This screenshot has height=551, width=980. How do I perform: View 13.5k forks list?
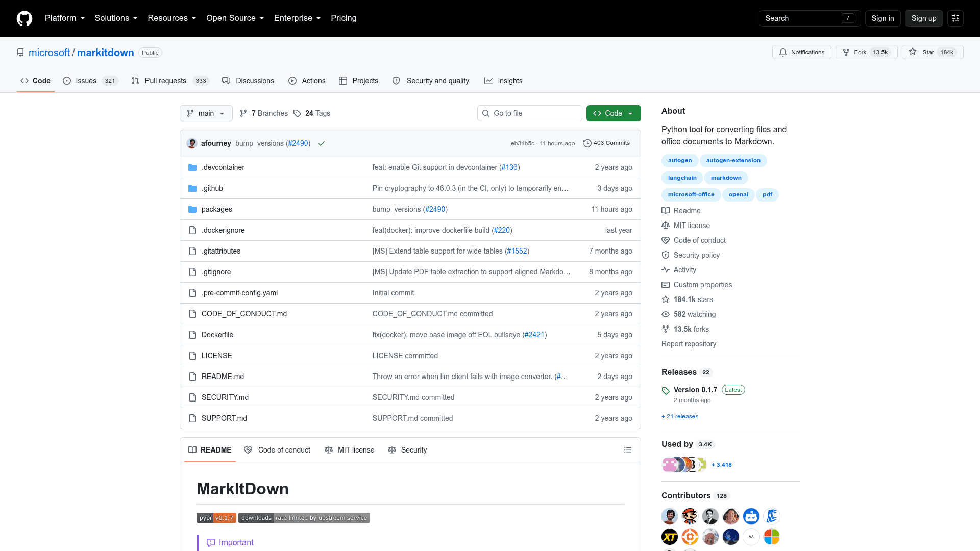(685, 329)
